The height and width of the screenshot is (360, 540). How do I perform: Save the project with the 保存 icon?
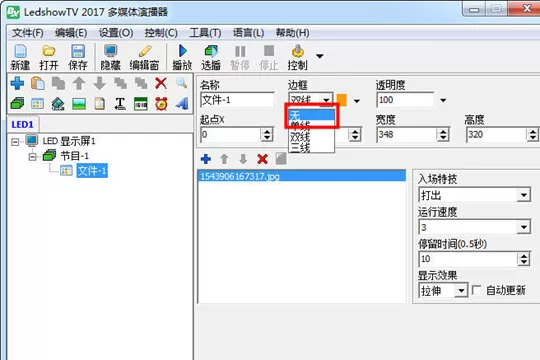[x=78, y=57]
